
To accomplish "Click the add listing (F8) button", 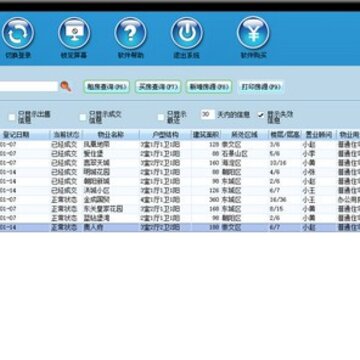I will [209, 87].
